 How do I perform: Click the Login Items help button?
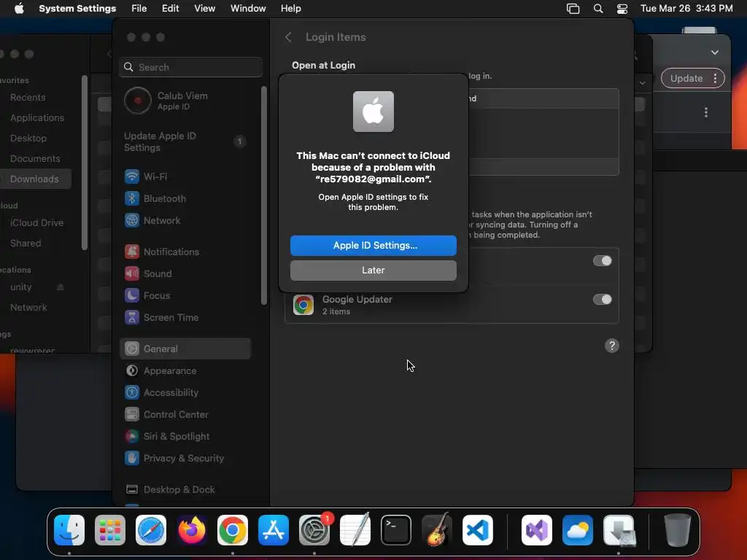(612, 346)
